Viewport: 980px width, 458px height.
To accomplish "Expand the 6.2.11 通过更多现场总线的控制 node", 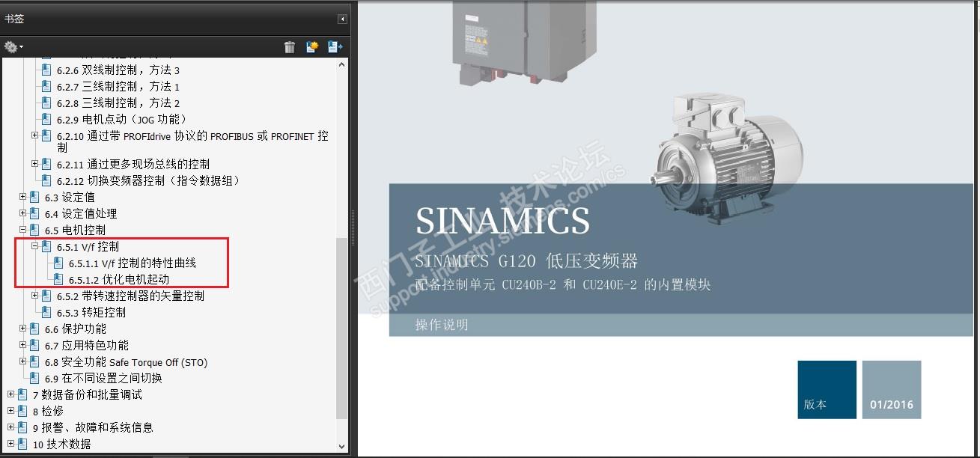I will point(34,163).
